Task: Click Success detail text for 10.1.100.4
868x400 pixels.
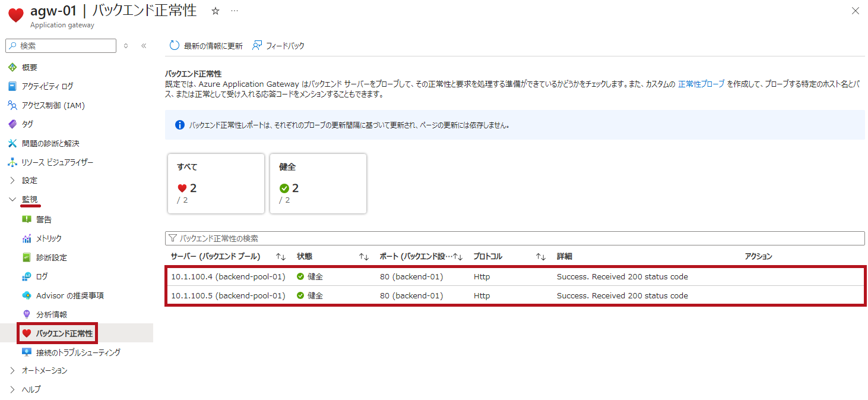Action: click(x=622, y=277)
